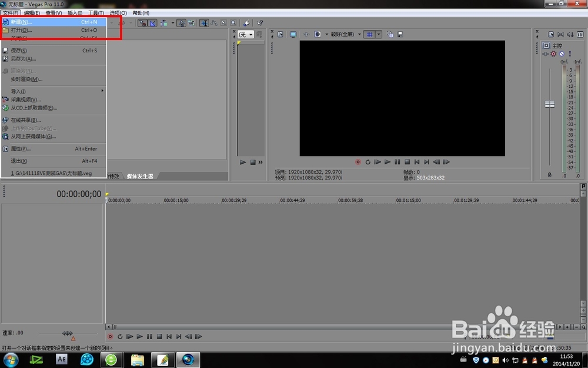Open the trimmer (无) media dropdown
The image size is (588, 368).
click(x=246, y=35)
